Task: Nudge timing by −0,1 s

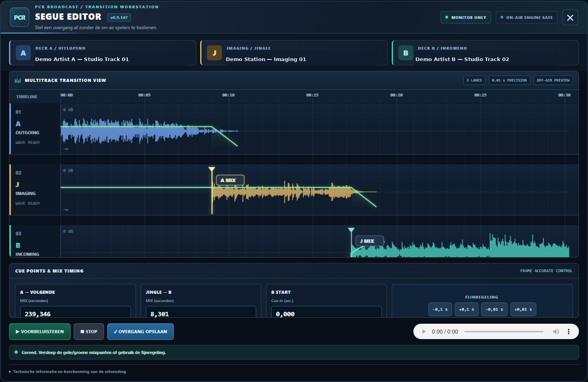Action: tap(440, 310)
